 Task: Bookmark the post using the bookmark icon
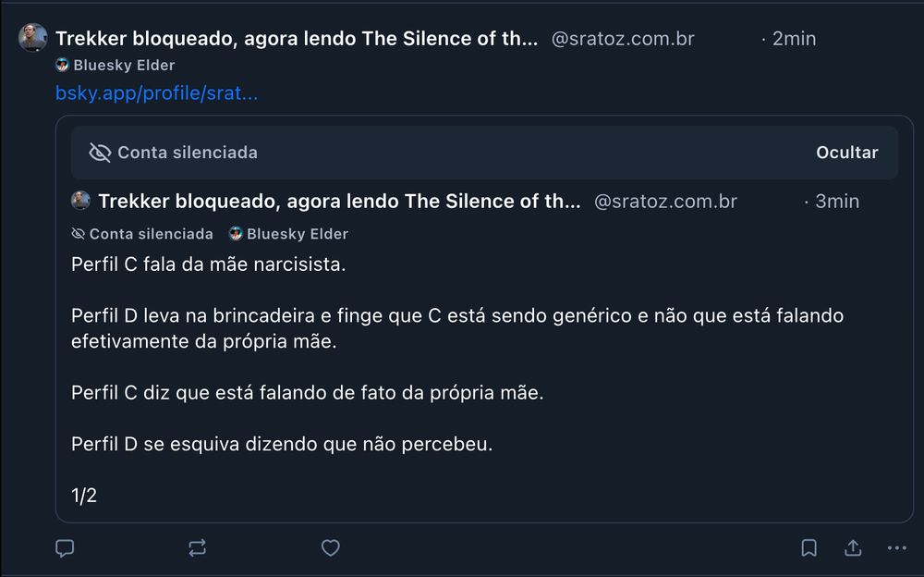pos(808,547)
